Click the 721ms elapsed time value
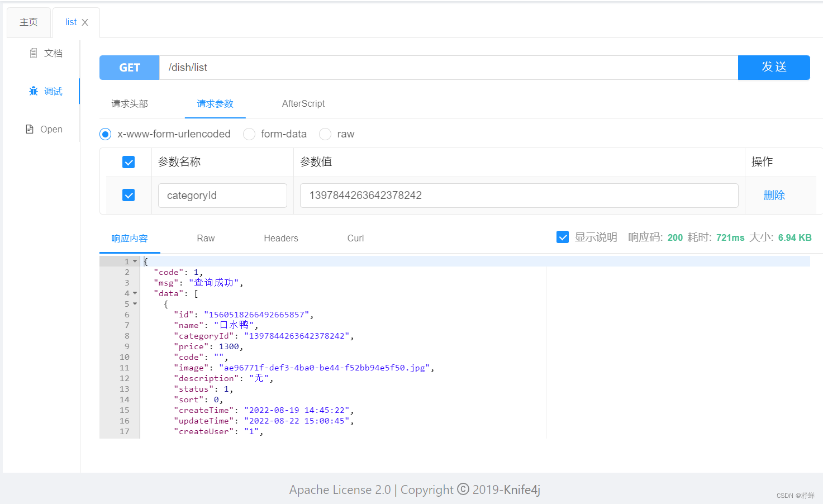 [730, 237]
